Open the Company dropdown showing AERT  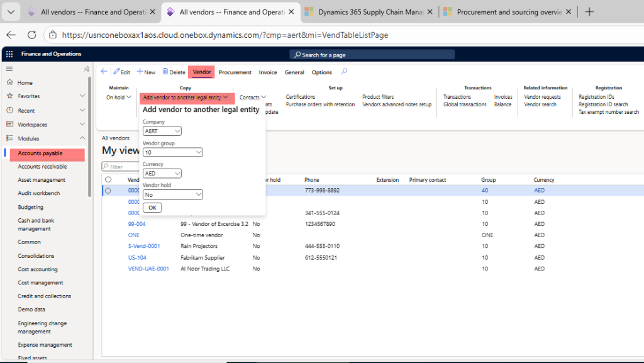(x=162, y=131)
